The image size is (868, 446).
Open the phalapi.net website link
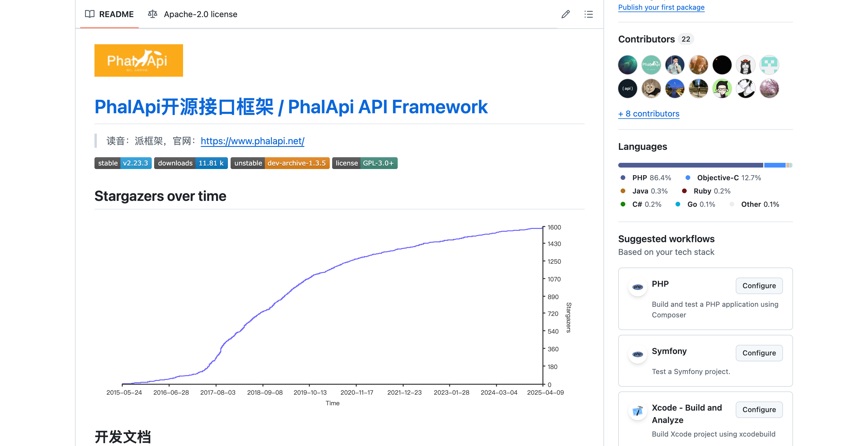(x=252, y=141)
